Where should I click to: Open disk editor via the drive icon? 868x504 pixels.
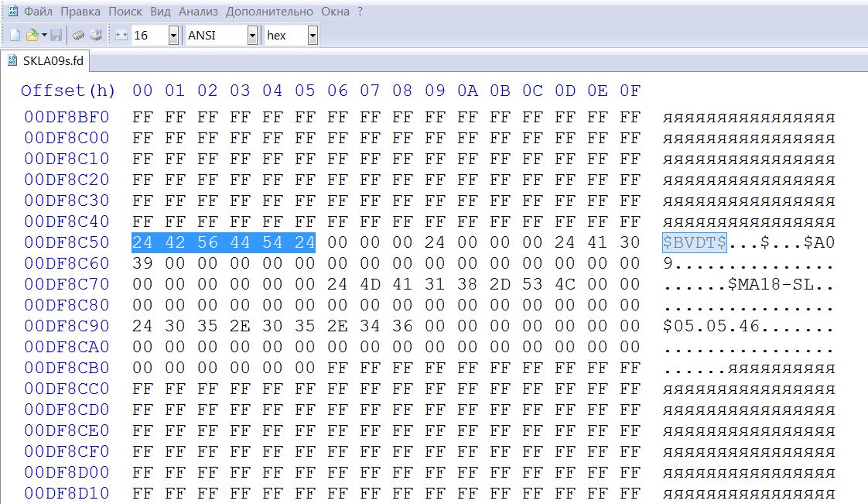point(97,36)
